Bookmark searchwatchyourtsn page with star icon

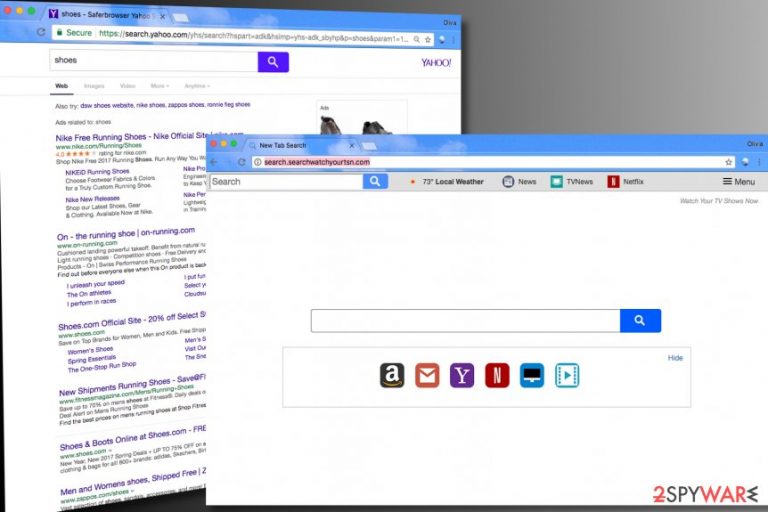click(x=728, y=162)
